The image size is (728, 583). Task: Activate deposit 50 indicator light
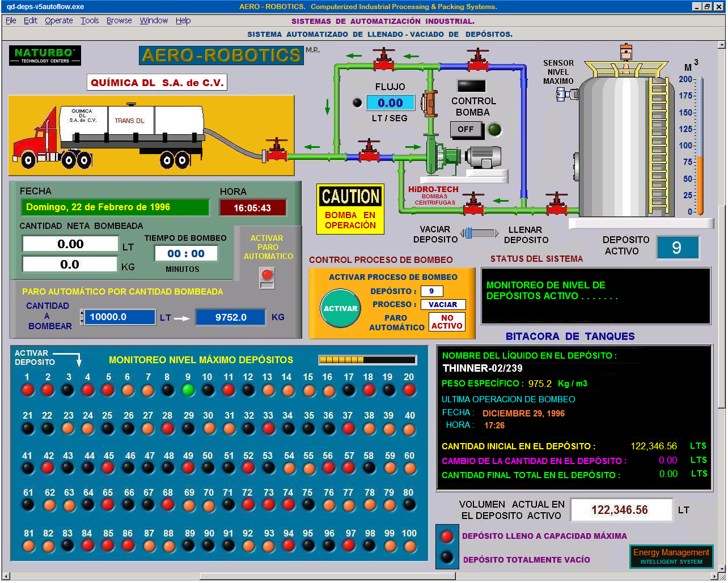tap(209, 469)
